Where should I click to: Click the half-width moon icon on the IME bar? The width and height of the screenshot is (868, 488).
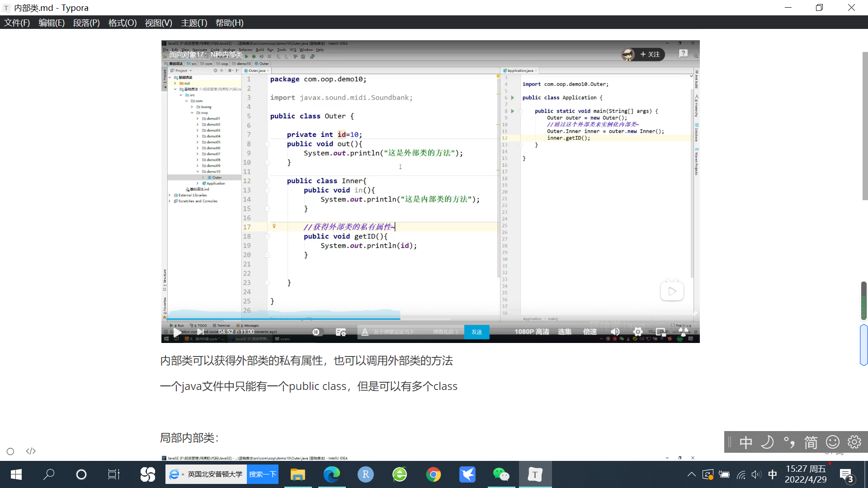tap(767, 442)
